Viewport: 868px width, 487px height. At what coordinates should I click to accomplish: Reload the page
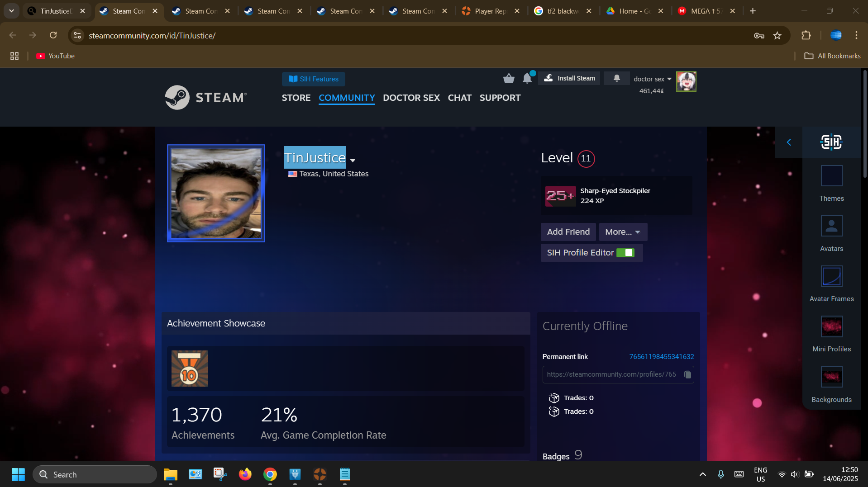[53, 35]
